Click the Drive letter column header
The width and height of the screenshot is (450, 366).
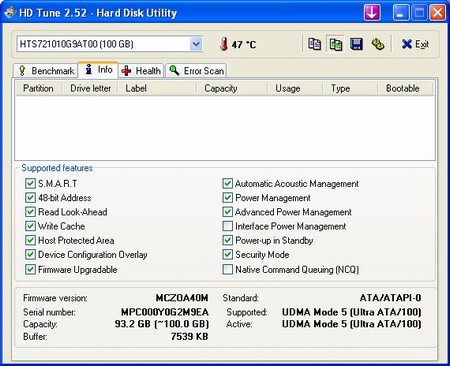click(x=90, y=88)
